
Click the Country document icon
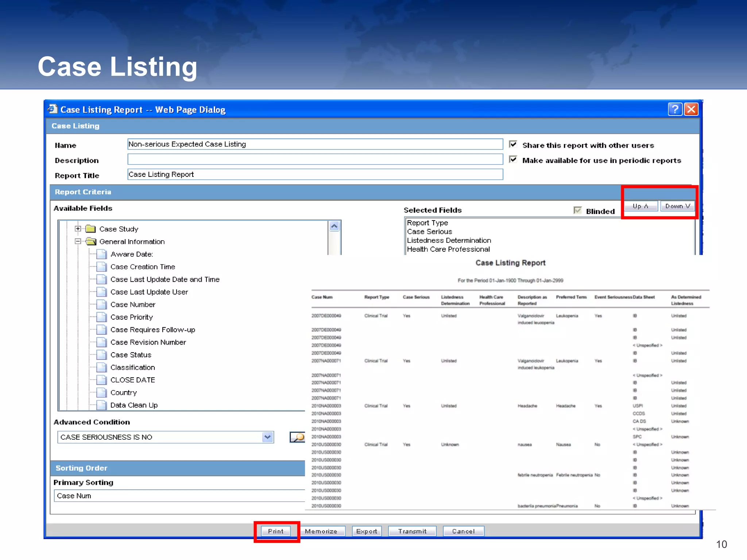[x=102, y=393]
